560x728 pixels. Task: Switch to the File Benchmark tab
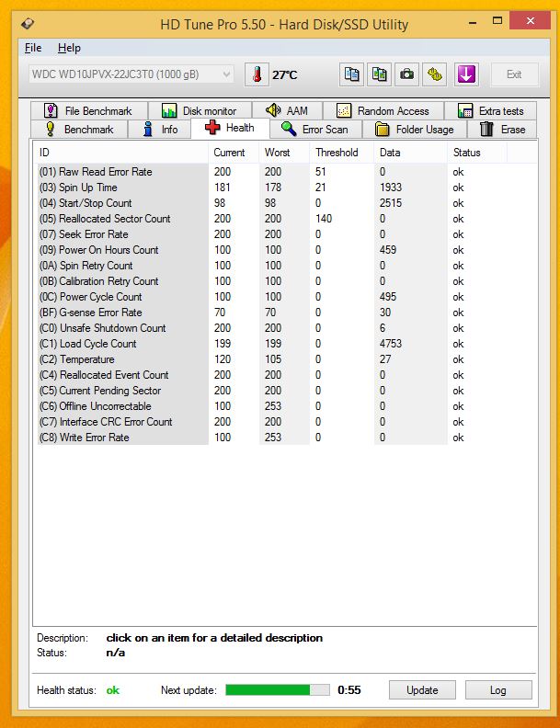coord(88,111)
